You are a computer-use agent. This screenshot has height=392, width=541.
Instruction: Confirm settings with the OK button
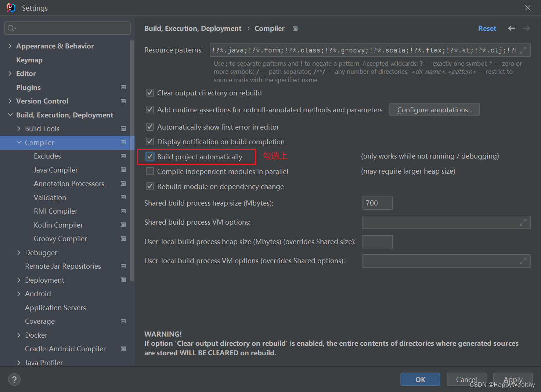[420, 380]
